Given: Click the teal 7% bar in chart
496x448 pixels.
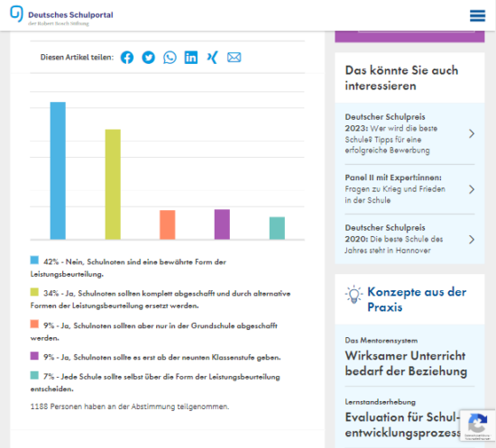Looking at the screenshot, I should pyautogui.click(x=277, y=228).
